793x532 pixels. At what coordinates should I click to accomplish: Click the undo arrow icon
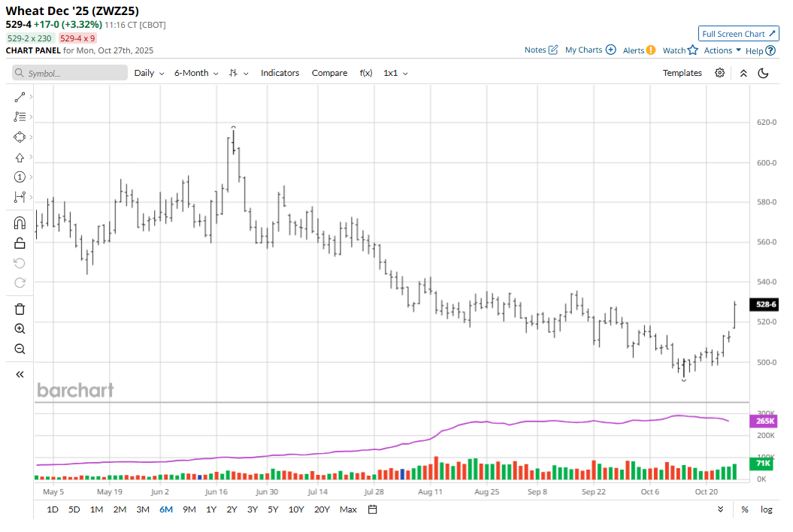20,263
